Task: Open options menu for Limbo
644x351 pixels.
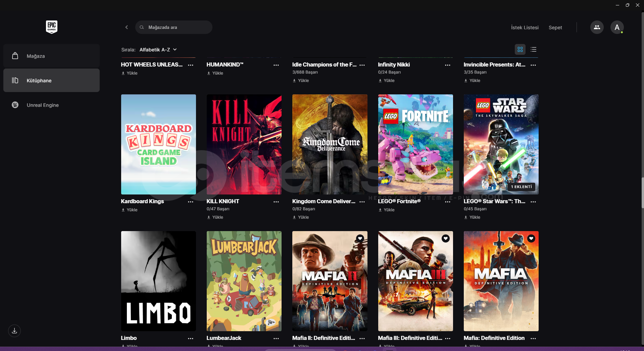Action: point(191,339)
